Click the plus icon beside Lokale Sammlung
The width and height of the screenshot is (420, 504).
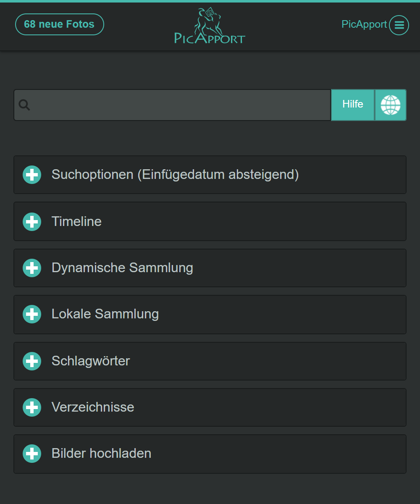[x=32, y=314]
